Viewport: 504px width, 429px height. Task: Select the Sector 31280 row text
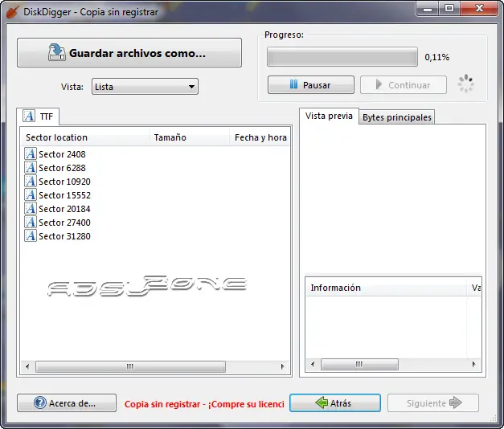(64, 236)
